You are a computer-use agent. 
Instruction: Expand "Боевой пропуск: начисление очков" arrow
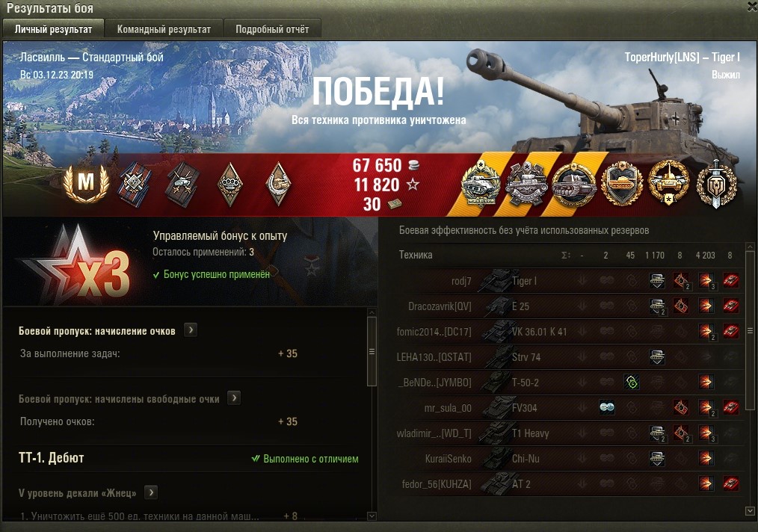(x=191, y=330)
